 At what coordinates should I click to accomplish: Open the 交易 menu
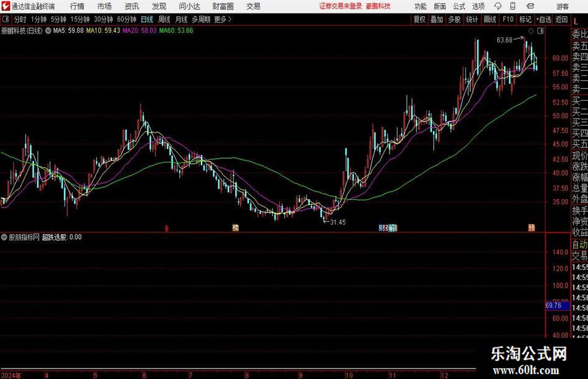click(x=253, y=6)
